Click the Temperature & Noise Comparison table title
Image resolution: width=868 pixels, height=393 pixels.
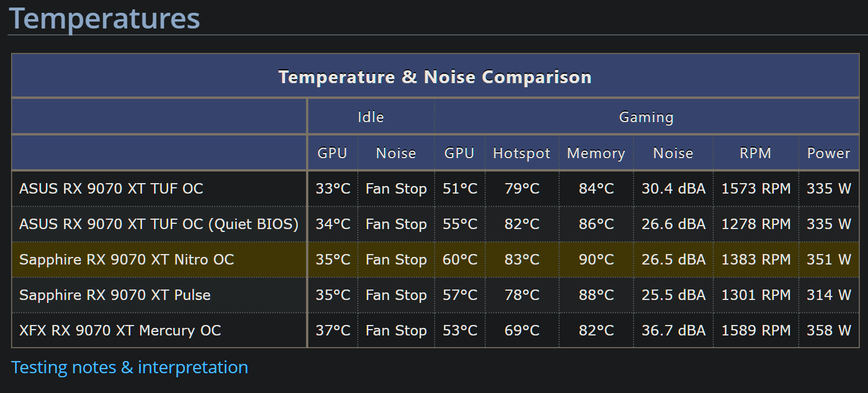point(435,77)
